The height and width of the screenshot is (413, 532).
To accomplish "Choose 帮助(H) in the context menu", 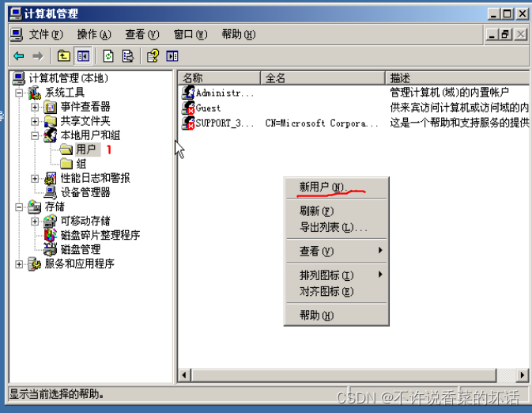I will click(336, 315).
